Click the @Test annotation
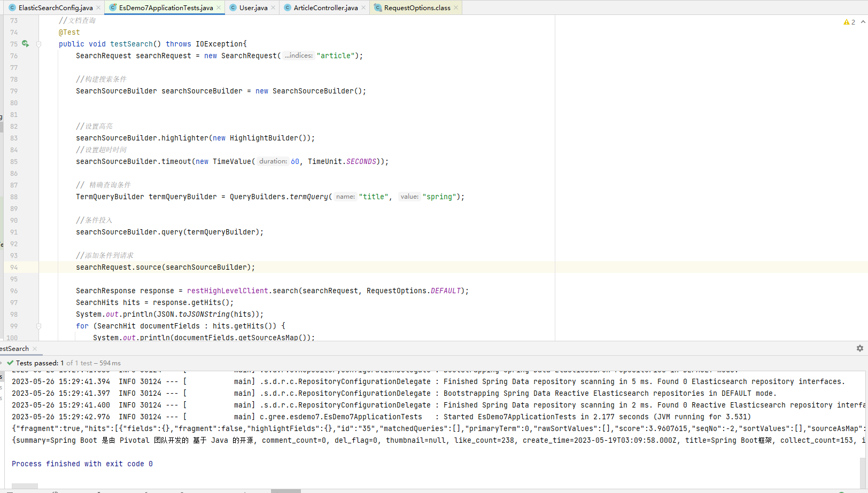 pyautogui.click(x=69, y=32)
